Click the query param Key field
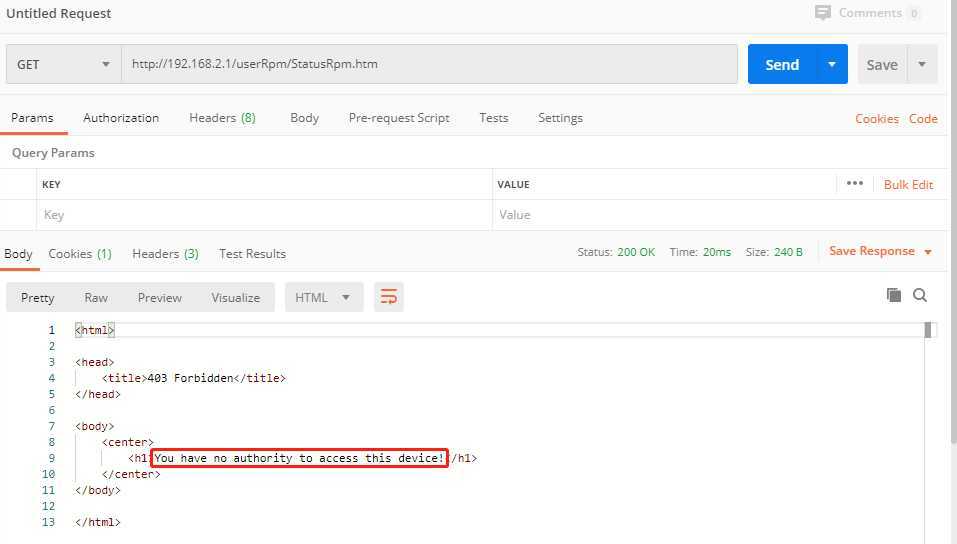 264,215
